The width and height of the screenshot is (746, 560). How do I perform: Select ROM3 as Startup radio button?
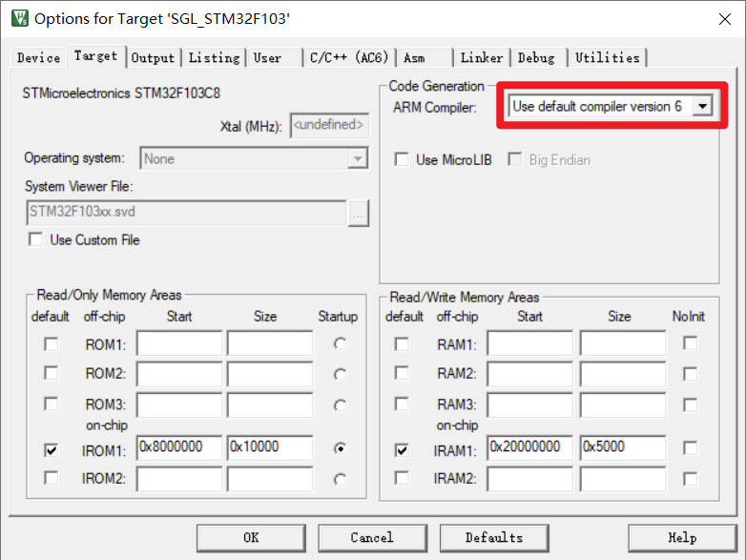click(340, 405)
